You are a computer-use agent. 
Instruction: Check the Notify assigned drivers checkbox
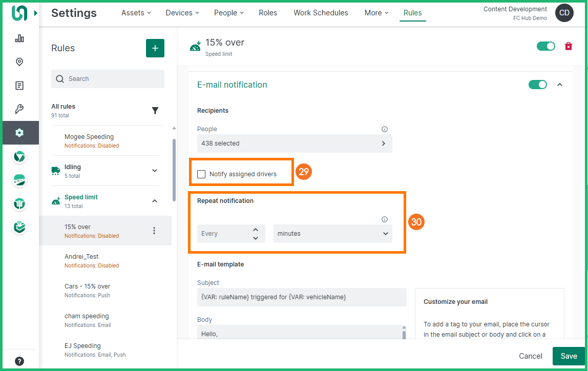(201, 174)
